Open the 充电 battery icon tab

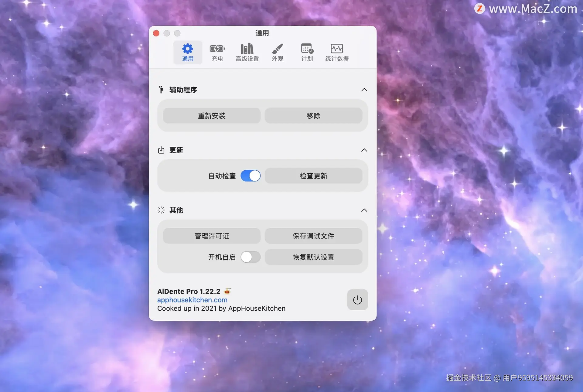[x=217, y=52]
